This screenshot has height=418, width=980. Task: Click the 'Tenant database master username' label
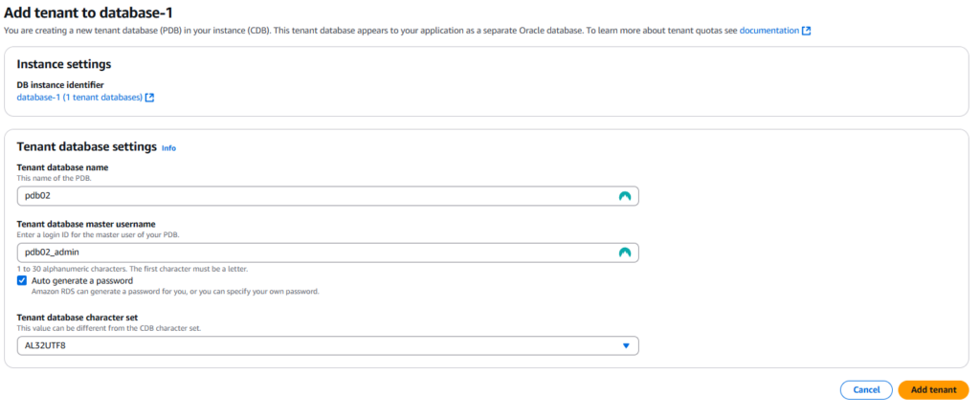tap(86, 224)
